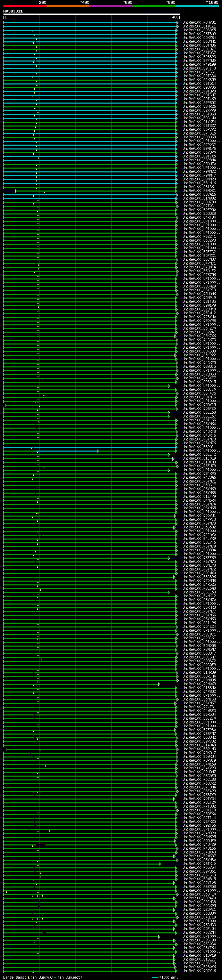Image resolution: width=222 pixels, height=980 pixels.
Task: Select hit label UniRef100_Q93VG5
Action: pyautogui.click(x=199, y=88)
